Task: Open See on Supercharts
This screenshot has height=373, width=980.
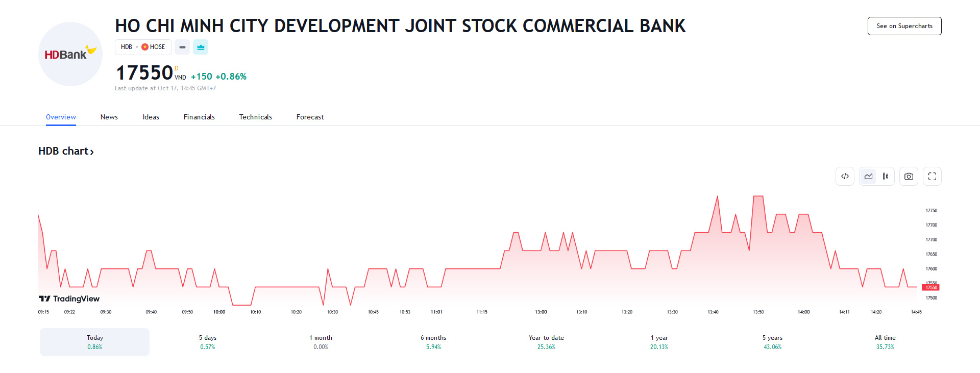Action: tap(904, 26)
